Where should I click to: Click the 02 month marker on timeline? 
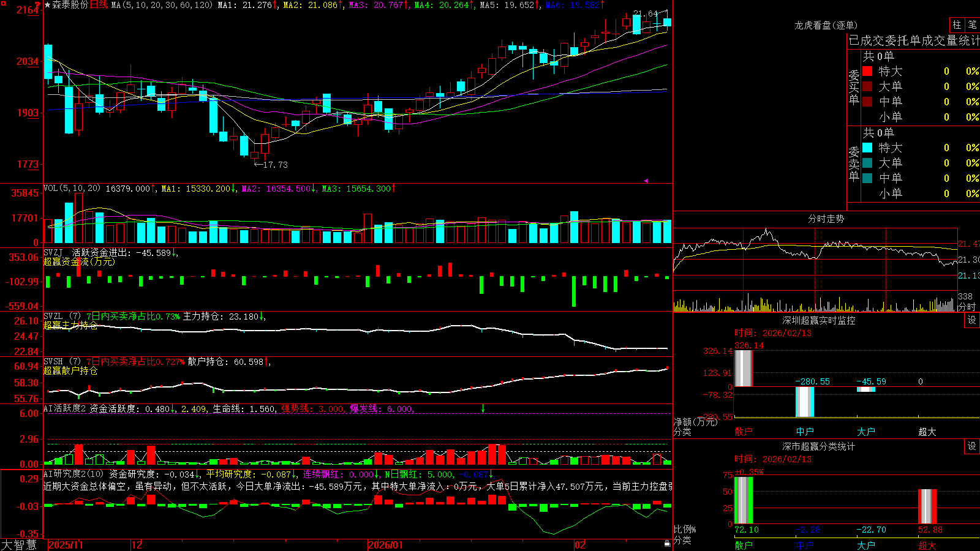tap(580, 545)
